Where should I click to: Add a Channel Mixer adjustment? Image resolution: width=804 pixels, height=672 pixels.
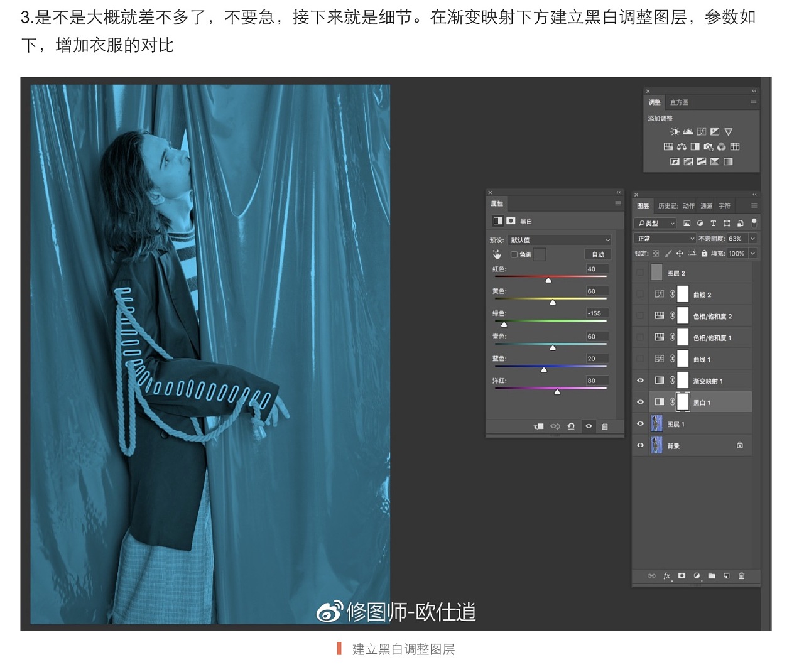722,147
